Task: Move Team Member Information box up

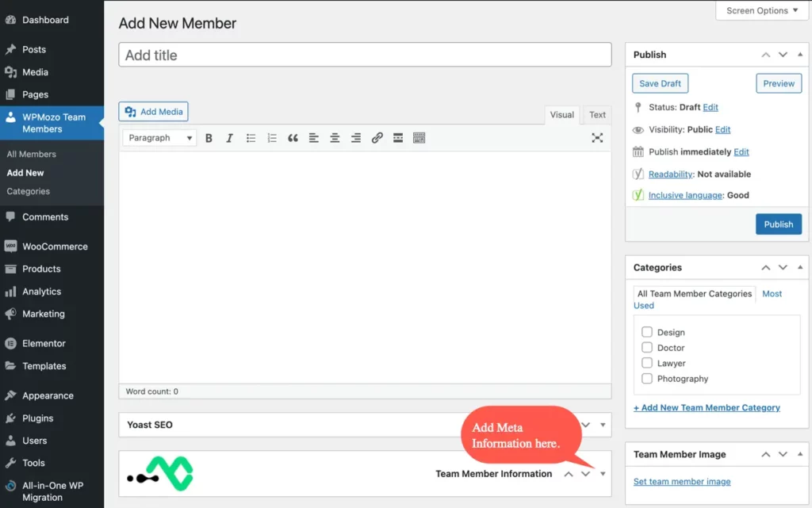Action: coord(569,474)
